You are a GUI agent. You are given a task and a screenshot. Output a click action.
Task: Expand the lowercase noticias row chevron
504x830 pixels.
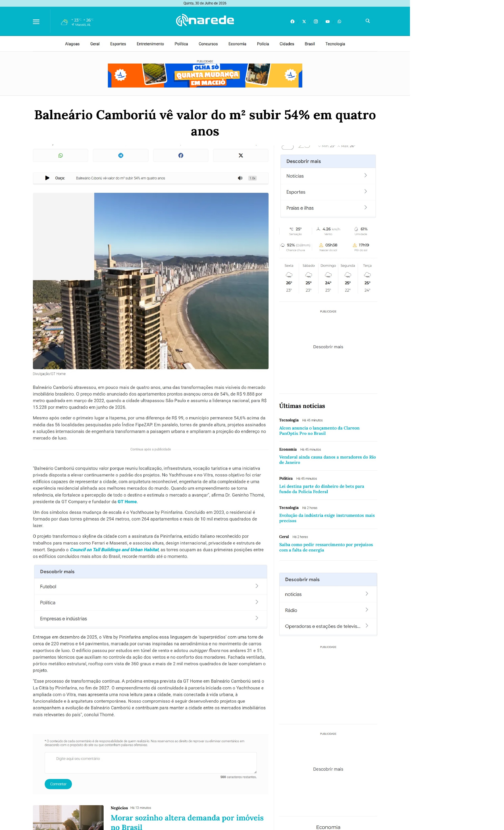pos(366,594)
